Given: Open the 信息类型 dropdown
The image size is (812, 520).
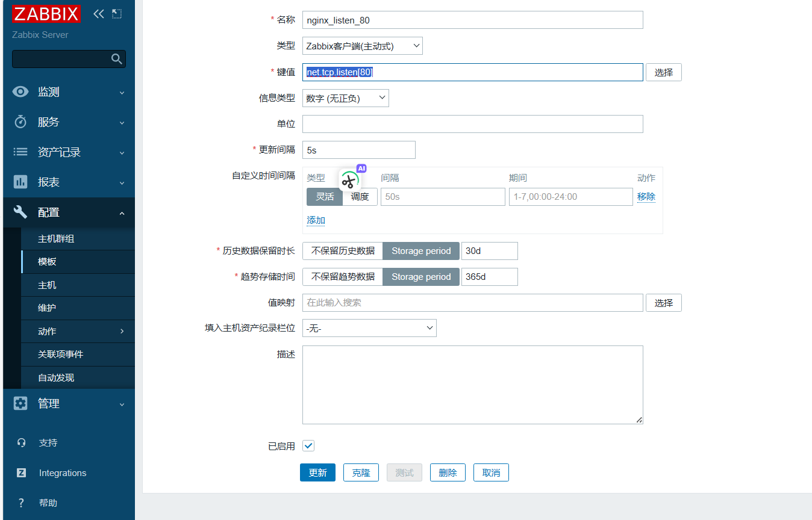Looking at the screenshot, I should (x=346, y=98).
